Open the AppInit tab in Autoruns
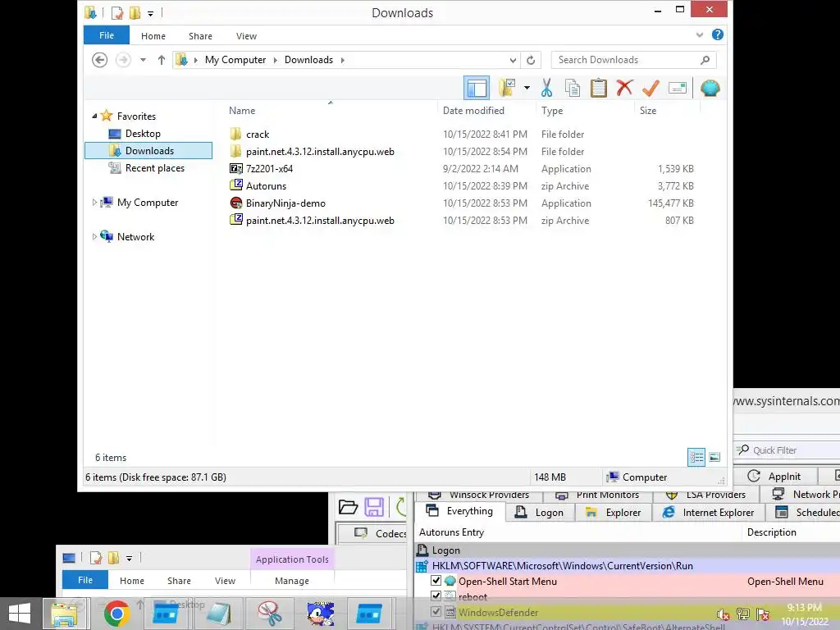The image size is (840, 630). [x=774, y=477]
